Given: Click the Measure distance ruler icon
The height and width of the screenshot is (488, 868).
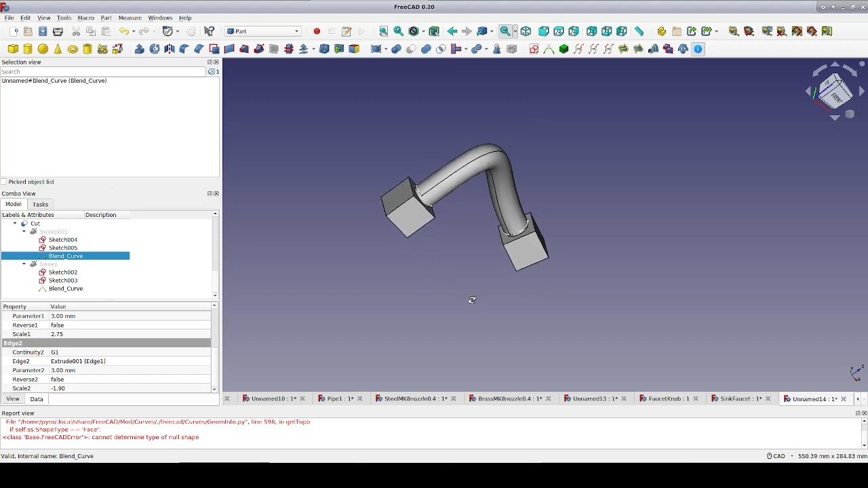Looking at the screenshot, I should [639, 31].
